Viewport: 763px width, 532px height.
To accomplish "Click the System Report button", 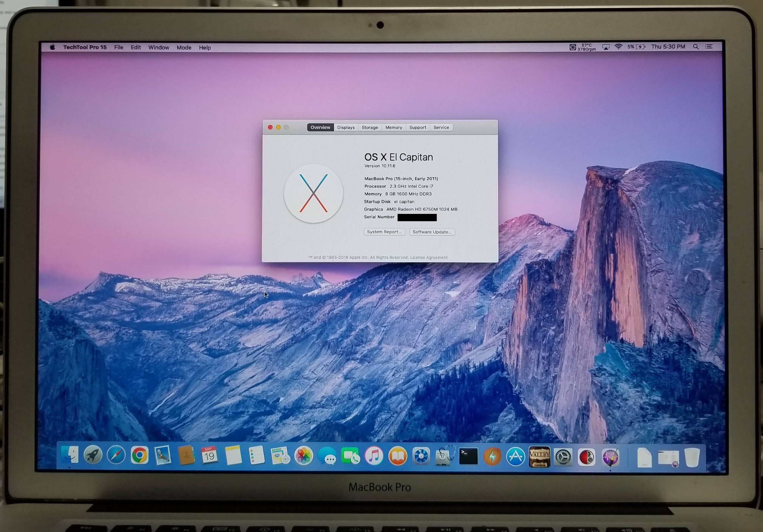I will point(384,232).
